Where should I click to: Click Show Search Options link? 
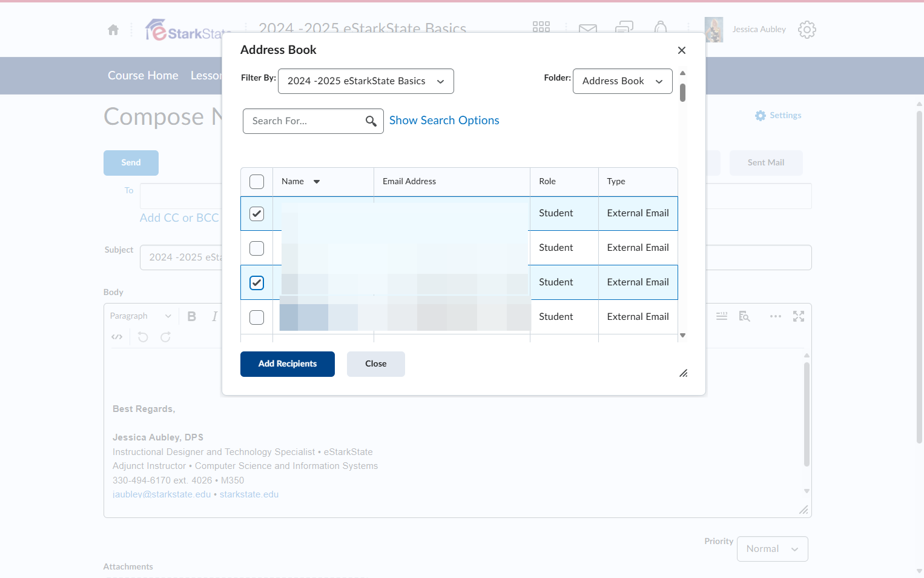click(x=444, y=121)
